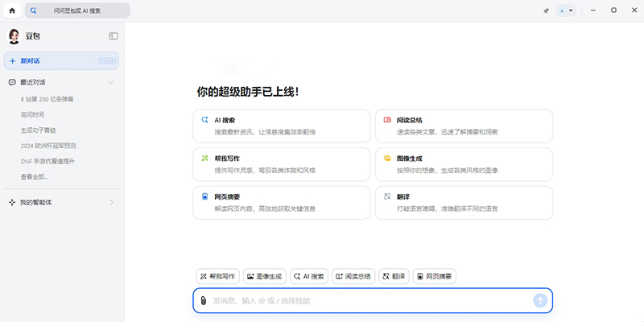Screen dimensions: 644x322
Task: Select the 翻译 skill chip
Action: pos(394,276)
